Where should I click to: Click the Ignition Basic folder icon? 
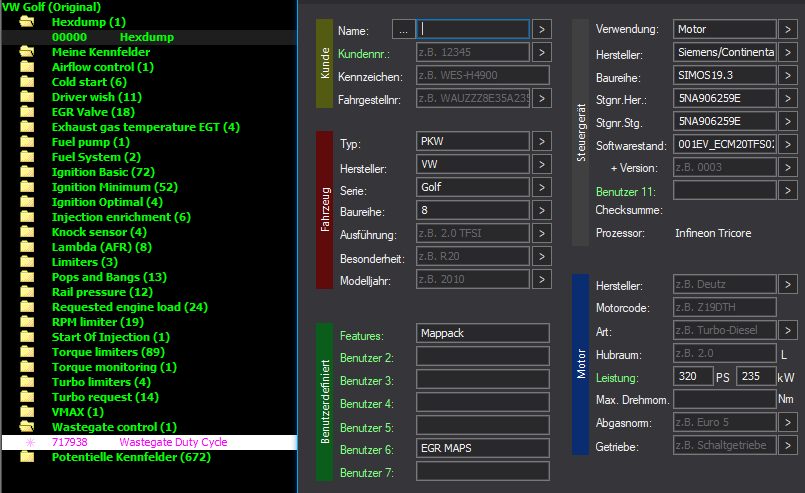click(x=27, y=172)
